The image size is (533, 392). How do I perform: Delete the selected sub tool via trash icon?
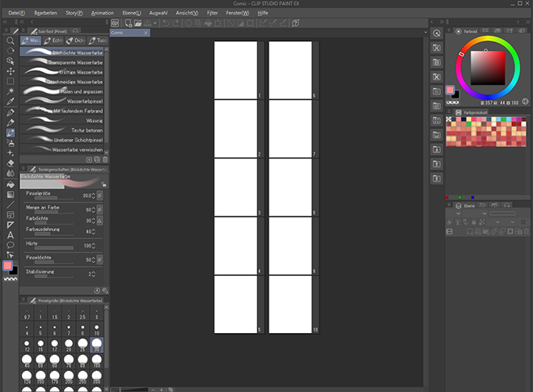click(106, 160)
